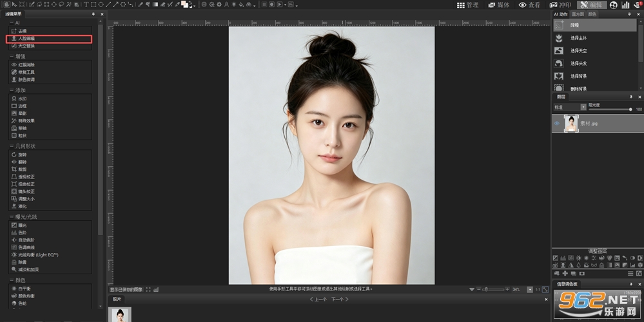Click the 选择天空 sky icon
The width and height of the screenshot is (644, 322).
[x=558, y=50]
